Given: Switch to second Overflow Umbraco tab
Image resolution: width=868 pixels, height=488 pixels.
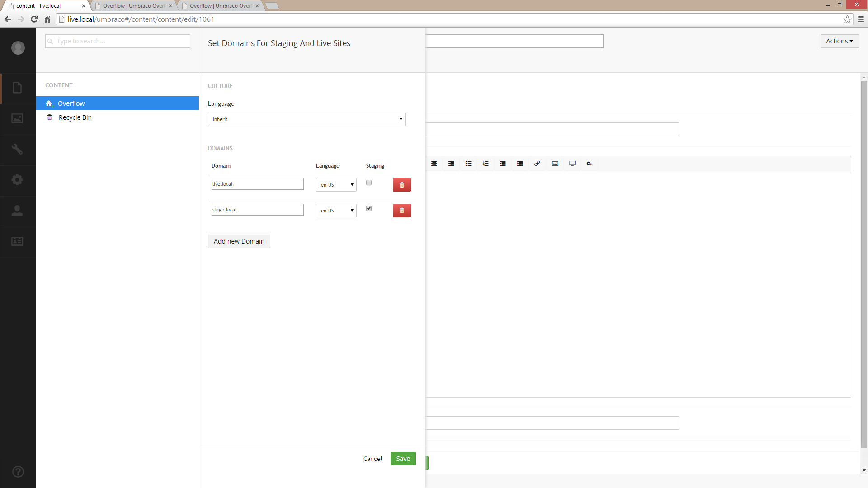Looking at the screenshot, I should (133, 6).
